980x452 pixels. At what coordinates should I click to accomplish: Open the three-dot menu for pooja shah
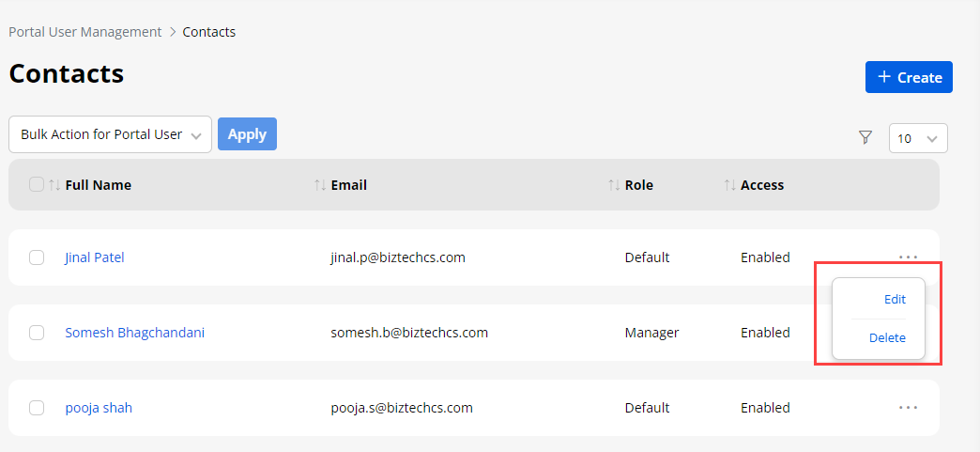point(907,407)
